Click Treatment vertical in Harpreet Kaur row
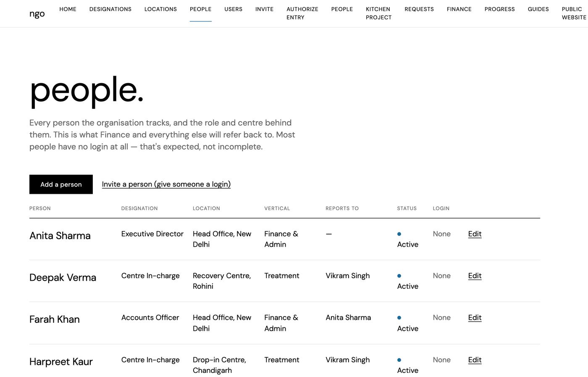 tap(282, 360)
